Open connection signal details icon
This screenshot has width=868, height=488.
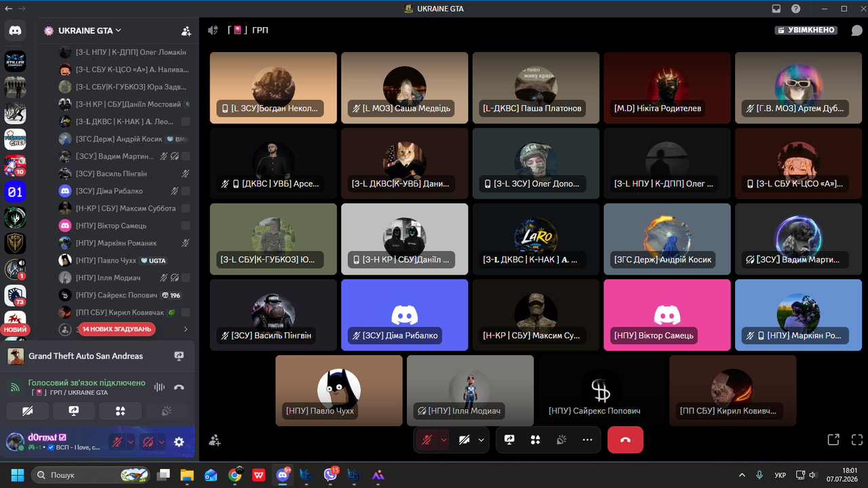pyautogui.click(x=14, y=387)
